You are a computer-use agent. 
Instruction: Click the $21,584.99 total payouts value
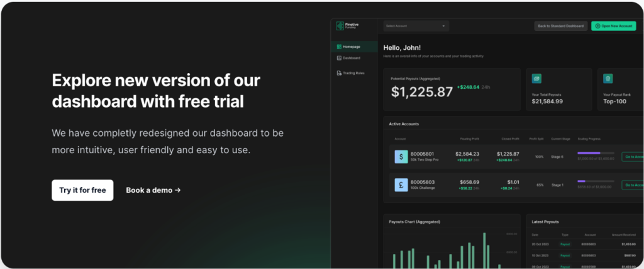click(x=547, y=101)
